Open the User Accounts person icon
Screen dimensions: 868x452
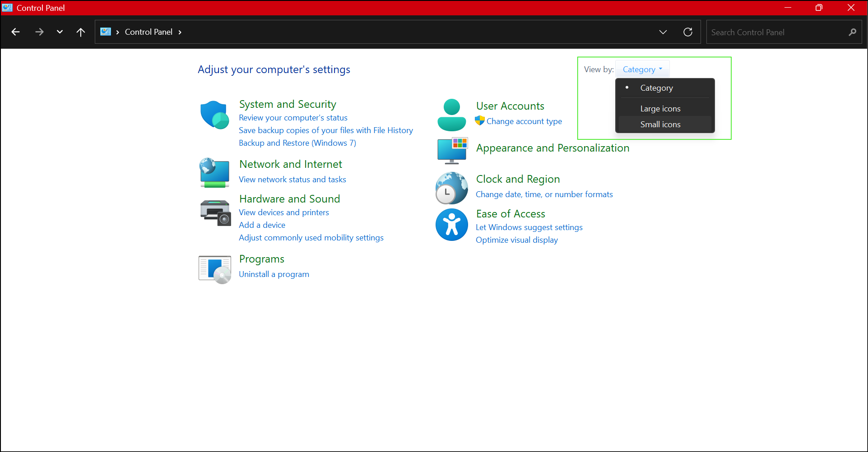pos(452,115)
